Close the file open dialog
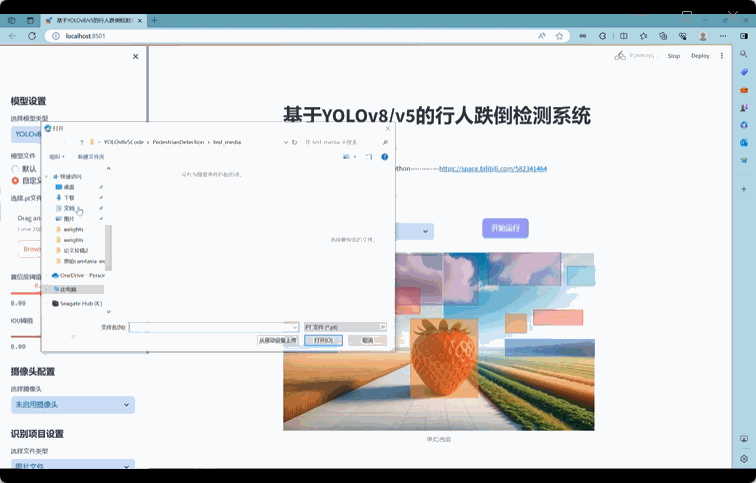 point(388,128)
